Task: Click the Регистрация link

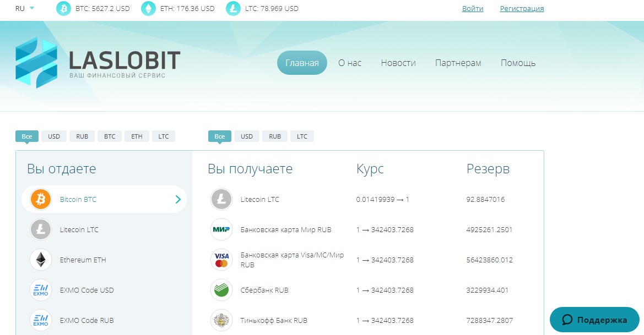Action: (522, 9)
